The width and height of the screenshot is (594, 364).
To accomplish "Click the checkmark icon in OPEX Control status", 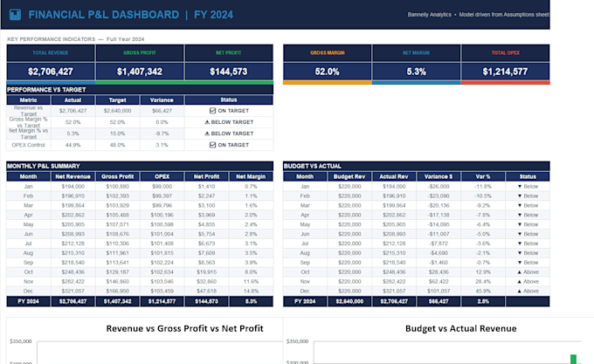I will point(212,145).
